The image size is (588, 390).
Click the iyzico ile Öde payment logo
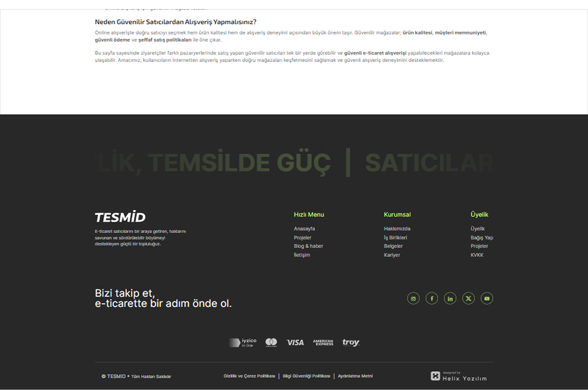click(x=242, y=343)
